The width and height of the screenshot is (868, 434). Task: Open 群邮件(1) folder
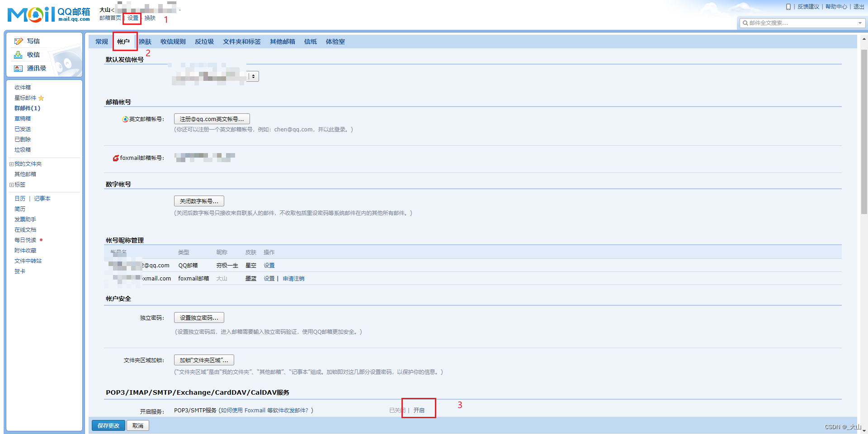coord(27,108)
